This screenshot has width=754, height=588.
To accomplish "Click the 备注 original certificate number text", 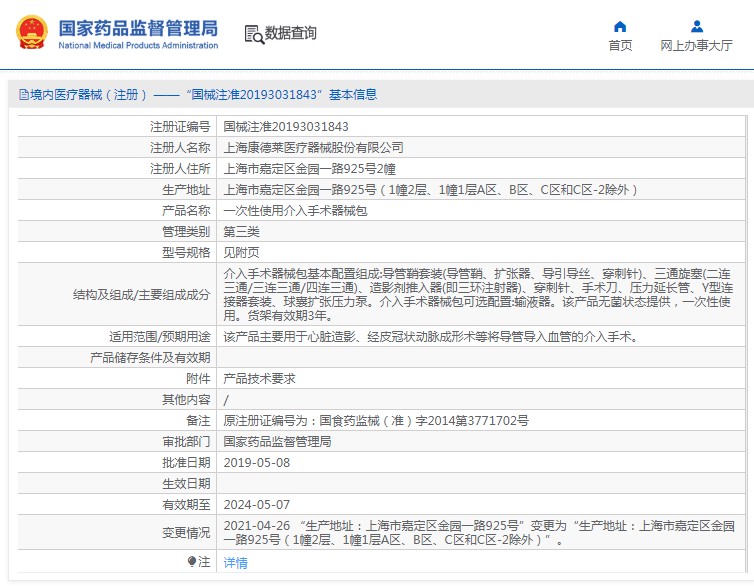I will click(x=376, y=421).
